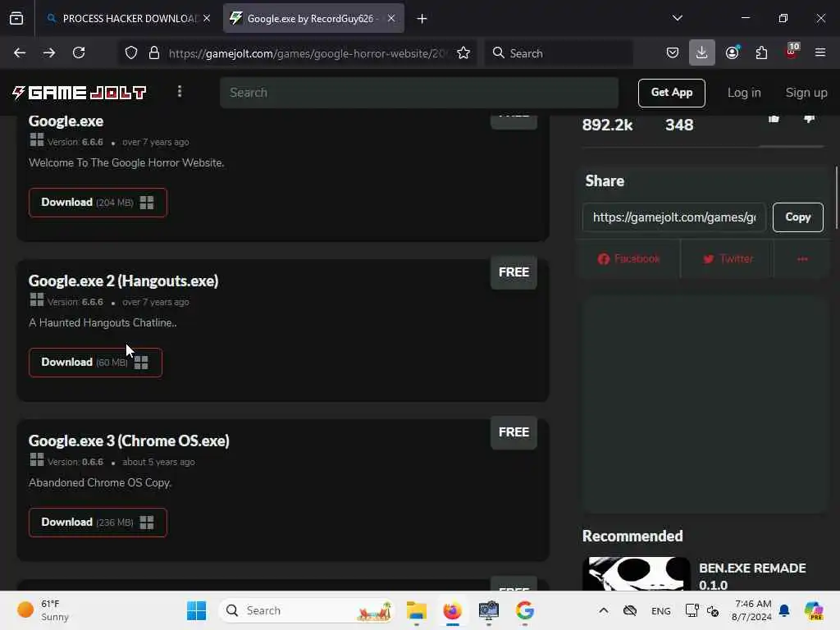Open the Google app taskbar icon
The height and width of the screenshot is (630, 840).
tap(524, 610)
